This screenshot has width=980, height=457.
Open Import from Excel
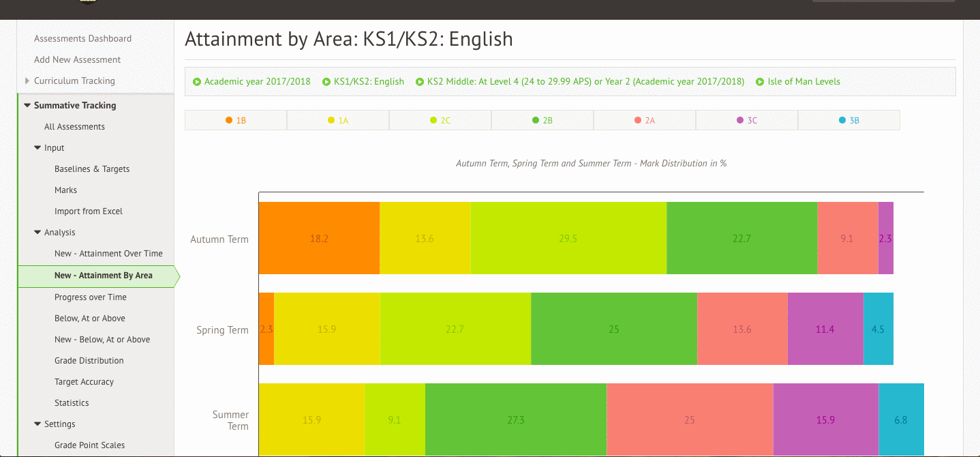click(x=88, y=211)
